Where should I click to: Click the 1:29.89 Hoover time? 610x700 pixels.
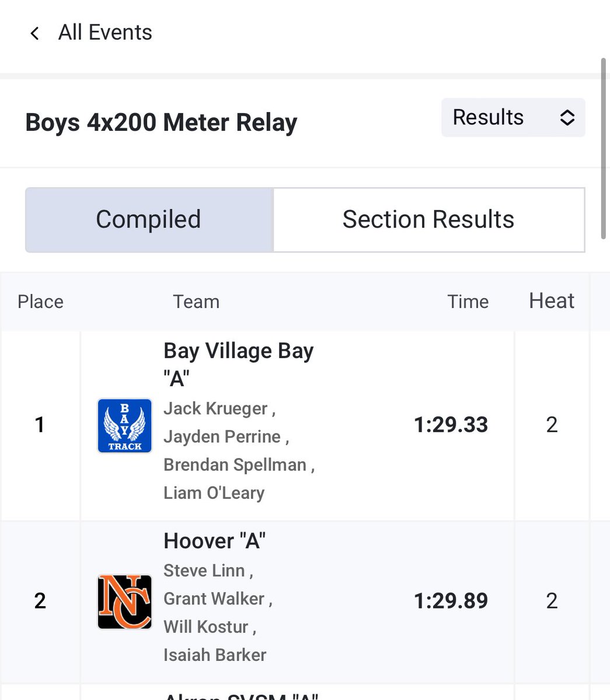(x=451, y=601)
